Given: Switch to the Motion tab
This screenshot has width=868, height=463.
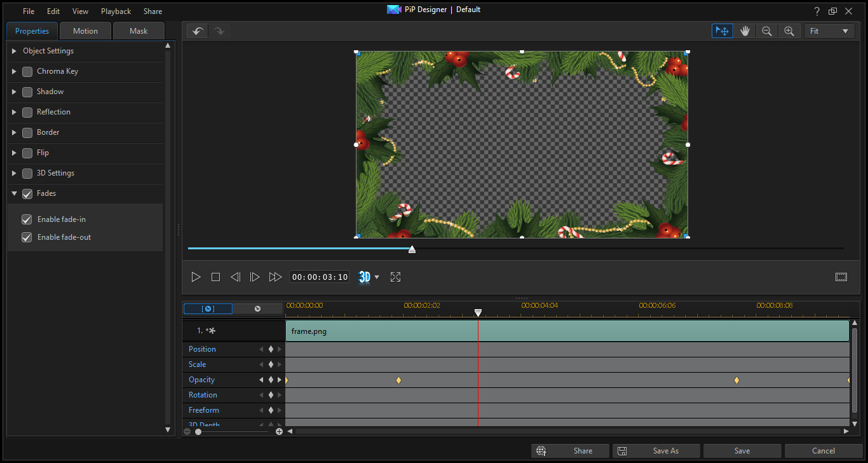Looking at the screenshot, I should tap(85, 31).
